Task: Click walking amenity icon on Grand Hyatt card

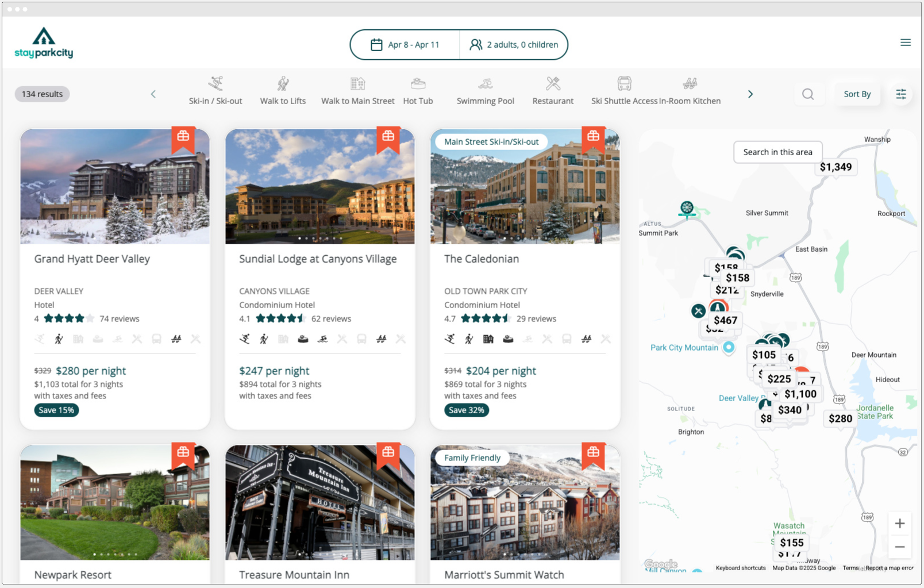Action: [x=59, y=339]
